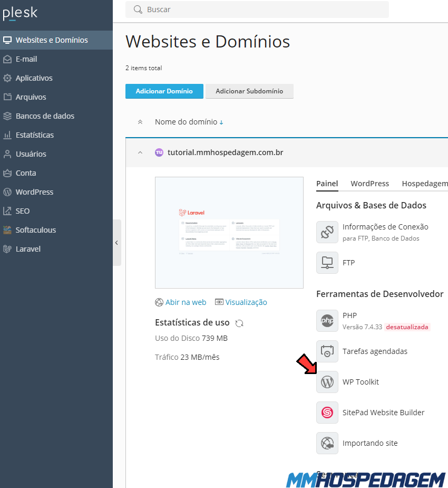
Task: Open PHP settings link
Action: click(350, 315)
